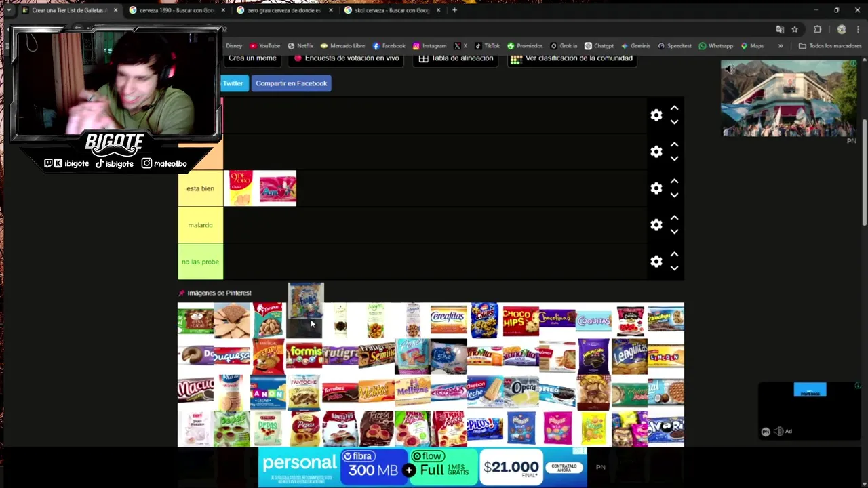
Task: Toggle sound on the small Ad player
Action: point(778,431)
